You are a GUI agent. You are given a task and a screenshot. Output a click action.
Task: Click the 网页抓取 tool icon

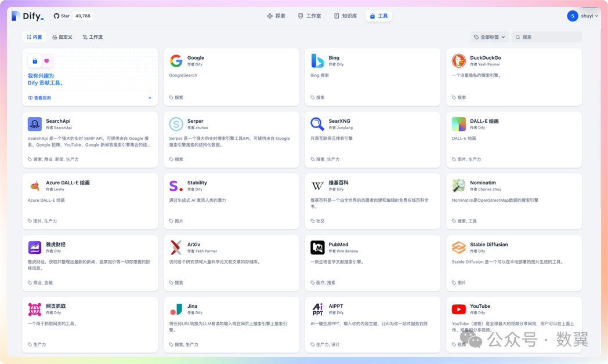coord(34,310)
